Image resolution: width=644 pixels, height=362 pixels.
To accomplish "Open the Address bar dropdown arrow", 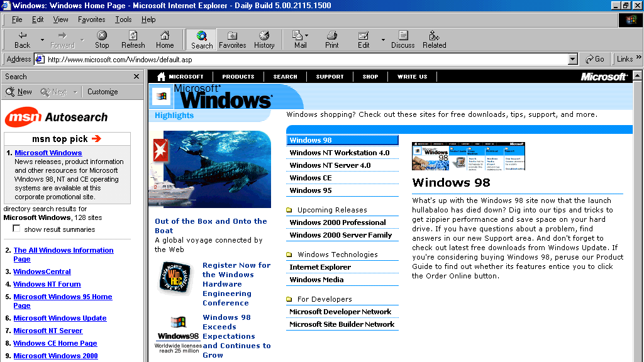I will pos(572,58).
